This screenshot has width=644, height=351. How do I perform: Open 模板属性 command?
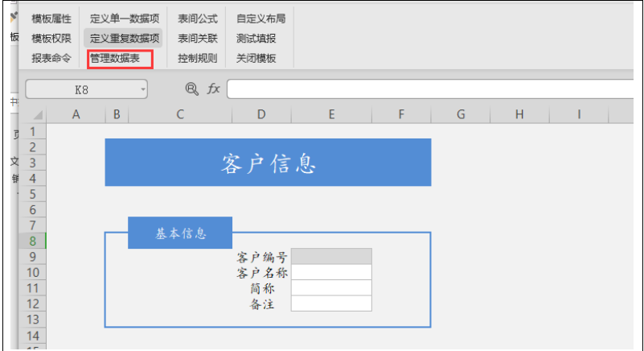click(x=51, y=18)
